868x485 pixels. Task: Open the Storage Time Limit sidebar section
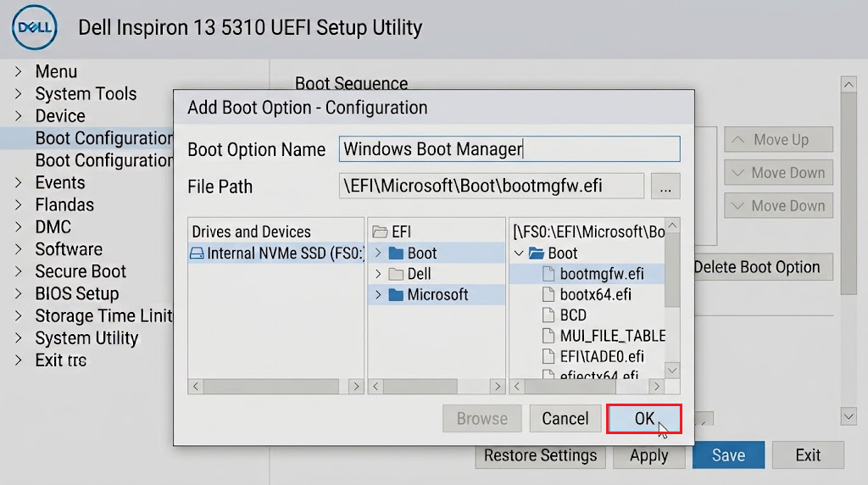pos(104,315)
